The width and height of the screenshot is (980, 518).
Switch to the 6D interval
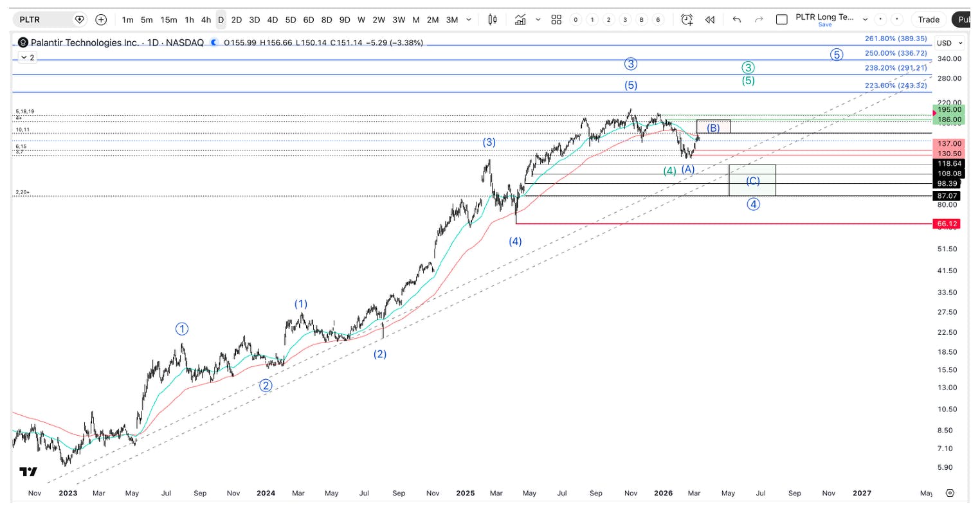coord(309,19)
